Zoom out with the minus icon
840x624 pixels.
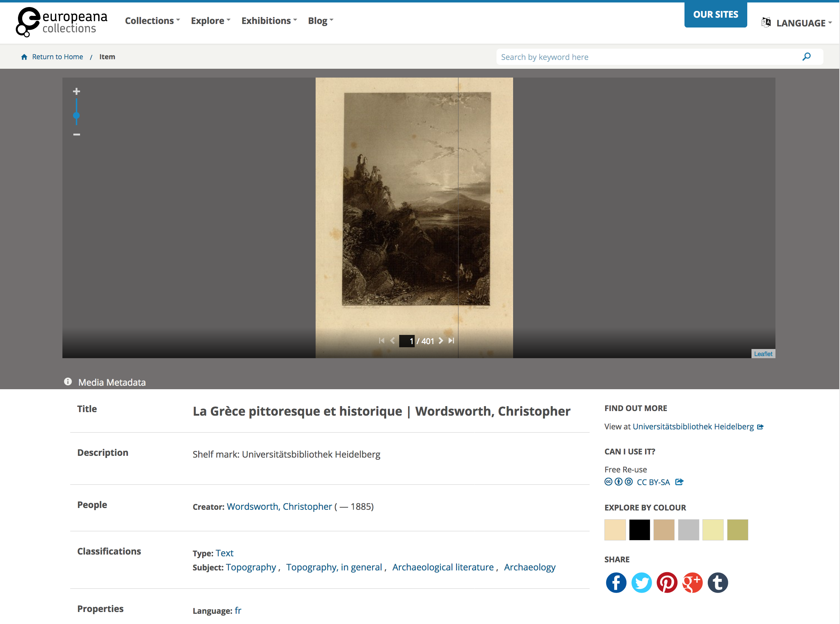[x=76, y=134]
